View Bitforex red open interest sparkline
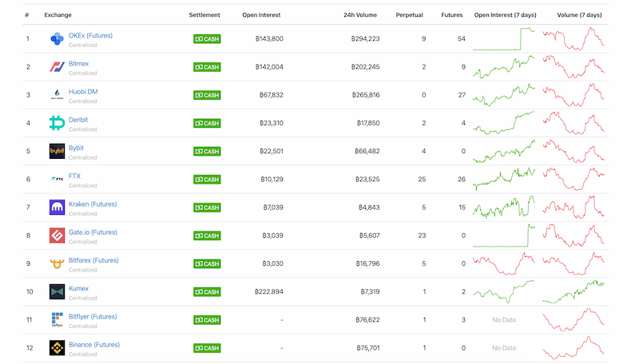 (504, 264)
